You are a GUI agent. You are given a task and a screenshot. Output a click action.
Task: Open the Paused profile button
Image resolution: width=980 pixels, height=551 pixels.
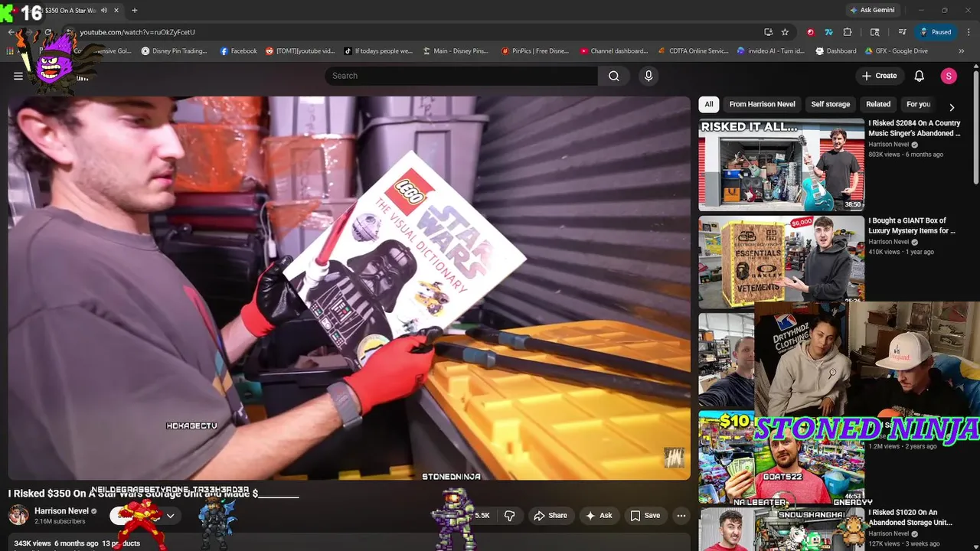click(x=935, y=32)
